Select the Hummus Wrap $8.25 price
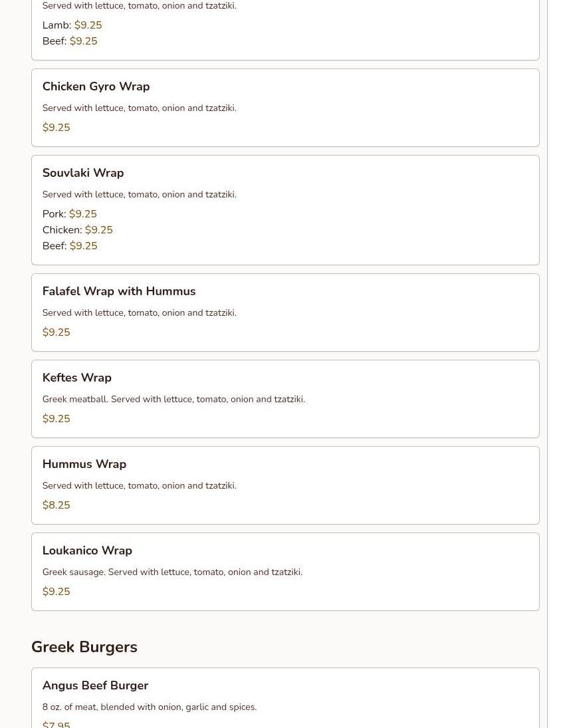561x728 pixels. pos(56,505)
